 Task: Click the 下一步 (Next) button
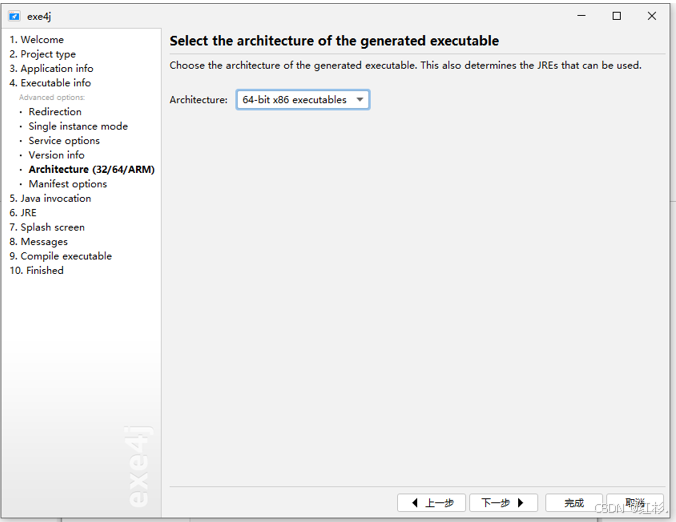[x=503, y=503]
